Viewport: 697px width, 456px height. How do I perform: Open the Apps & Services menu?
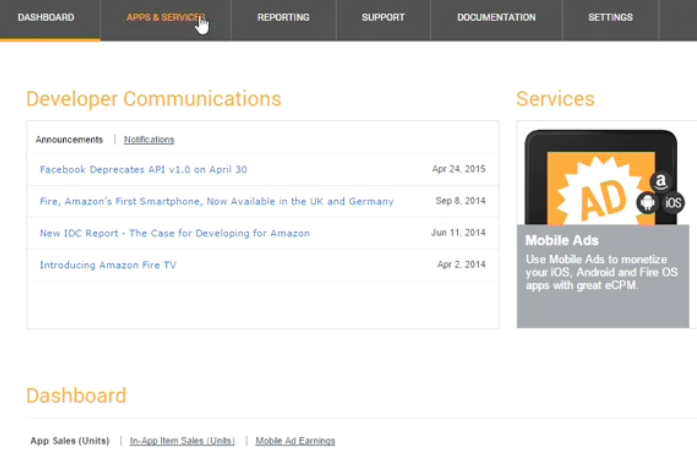[x=165, y=18]
